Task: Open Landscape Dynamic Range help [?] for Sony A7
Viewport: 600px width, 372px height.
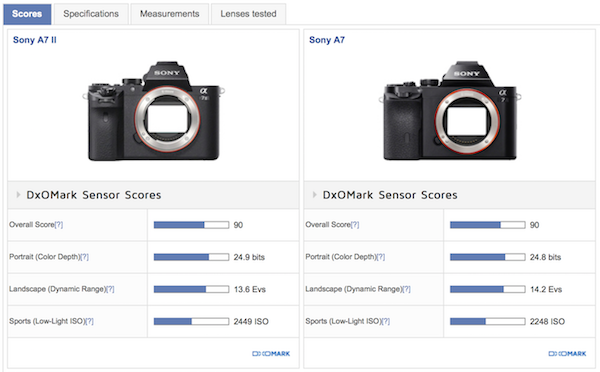Action: pyautogui.click(x=406, y=289)
